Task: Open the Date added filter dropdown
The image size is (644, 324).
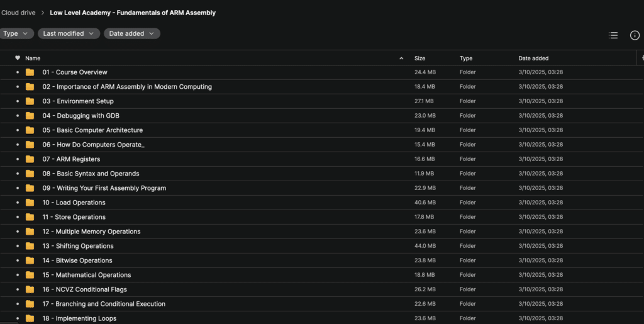Action: click(132, 34)
